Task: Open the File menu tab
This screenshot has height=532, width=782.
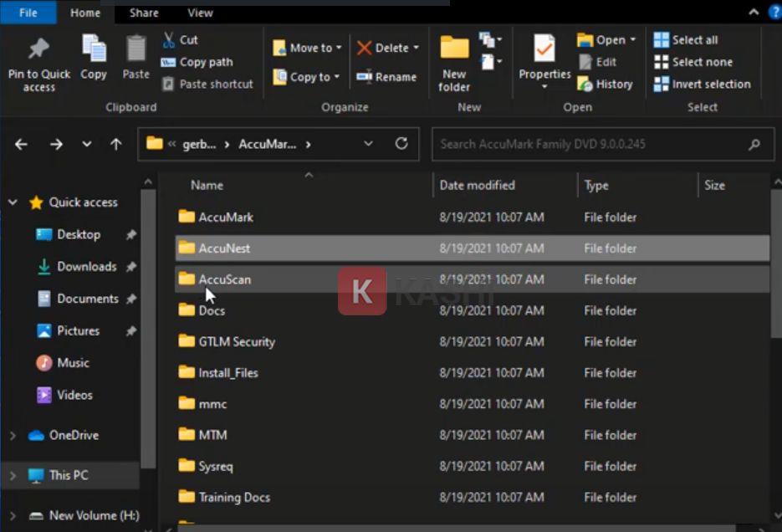Action: point(28,13)
